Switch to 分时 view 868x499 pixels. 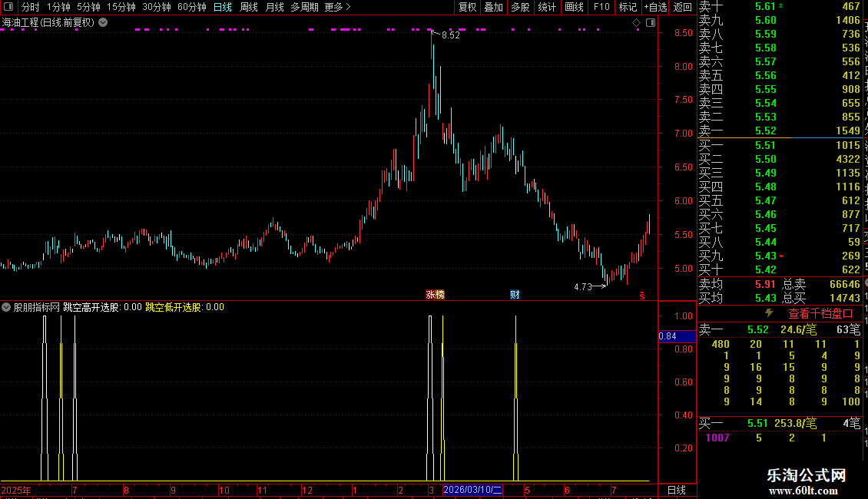click(31, 7)
